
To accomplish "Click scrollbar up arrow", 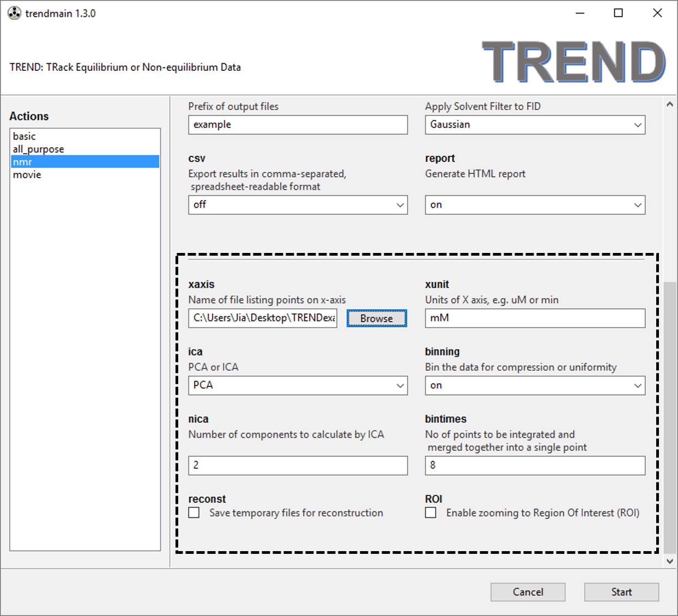I will (669, 104).
